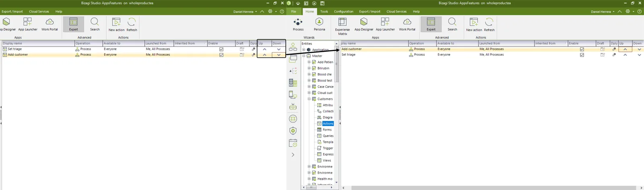Open the processes module in sidebar

(x=293, y=47)
